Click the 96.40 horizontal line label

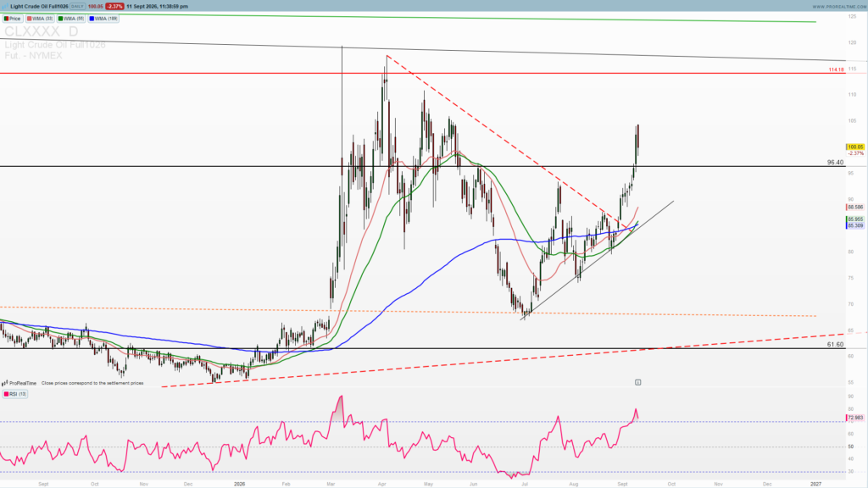point(835,162)
